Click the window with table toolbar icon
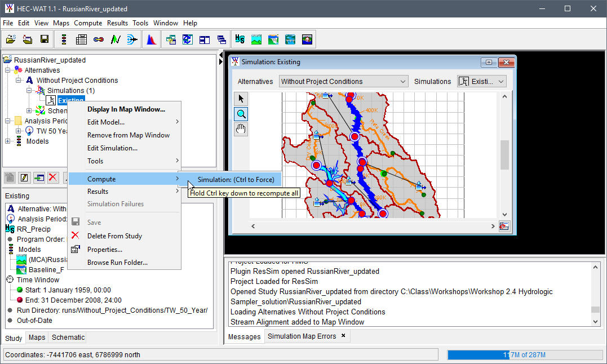The image size is (607, 364). pyautogui.click(x=171, y=39)
